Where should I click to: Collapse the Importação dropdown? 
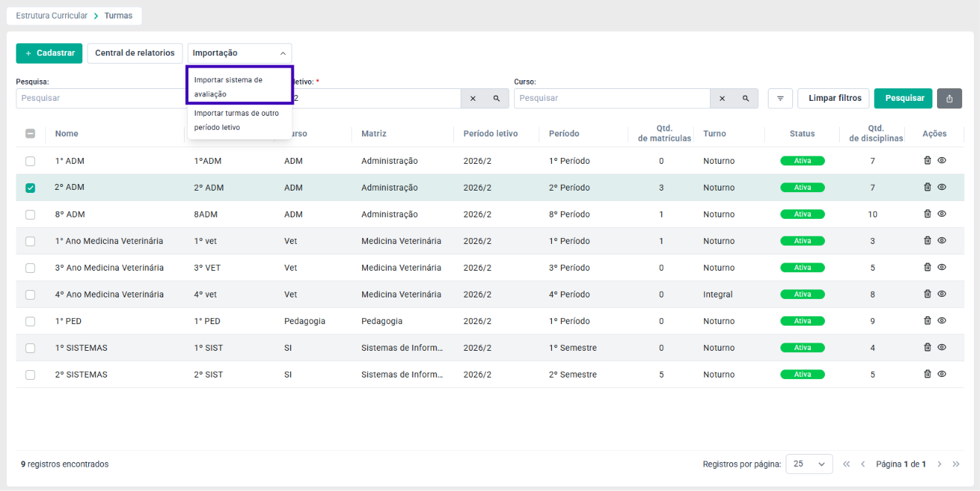[240, 53]
